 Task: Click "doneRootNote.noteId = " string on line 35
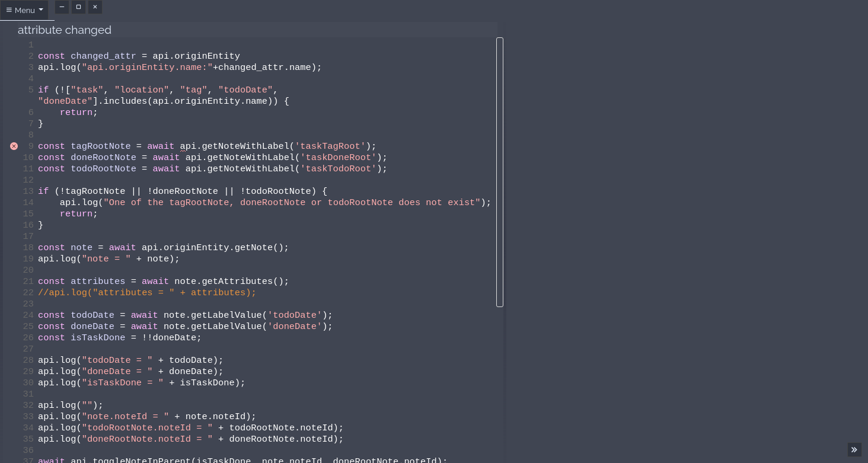coord(147,439)
